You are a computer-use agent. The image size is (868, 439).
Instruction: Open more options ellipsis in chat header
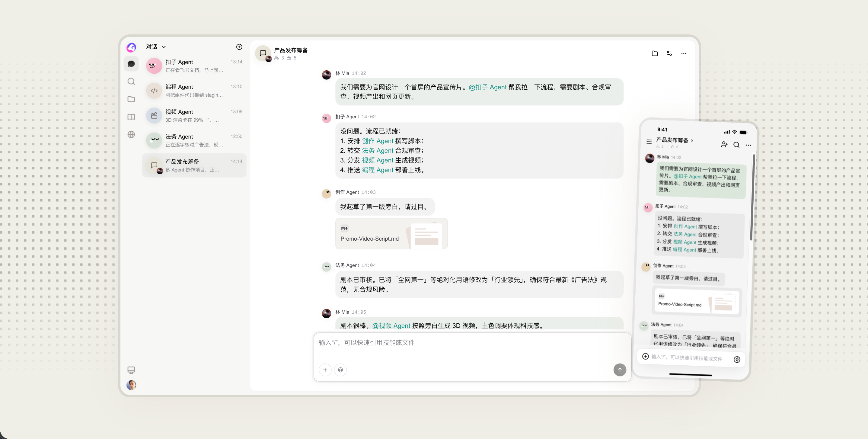coord(684,53)
